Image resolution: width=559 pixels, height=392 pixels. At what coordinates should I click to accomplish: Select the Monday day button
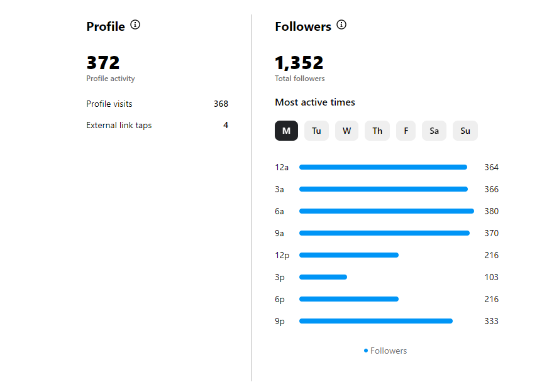pyautogui.click(x=286, y=131)
